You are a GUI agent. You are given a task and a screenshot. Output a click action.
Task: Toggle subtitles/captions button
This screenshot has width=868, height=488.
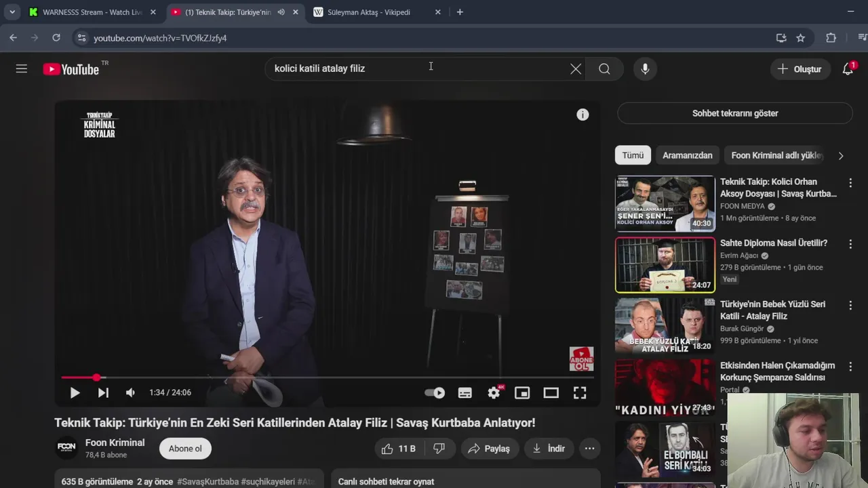pyautogui.click(x=465, y=392)
